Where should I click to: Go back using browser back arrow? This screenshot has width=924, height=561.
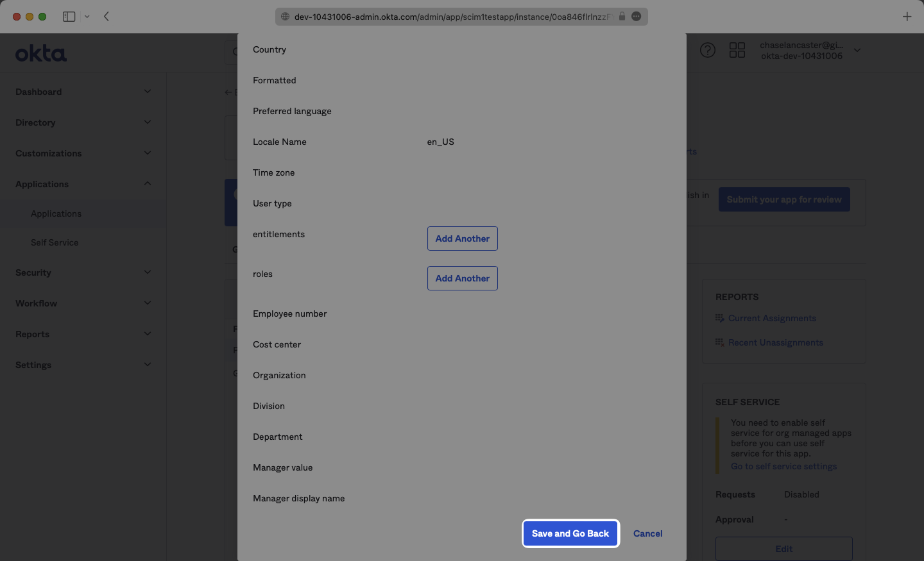point(107,17)
